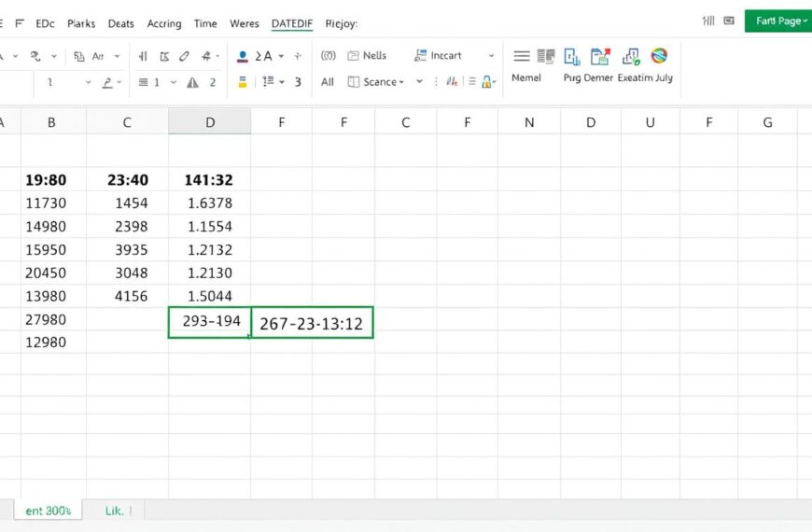Viewport: 812px width, 532px height.
Task: Click cell containing 141:32
Action: (210, 180)
